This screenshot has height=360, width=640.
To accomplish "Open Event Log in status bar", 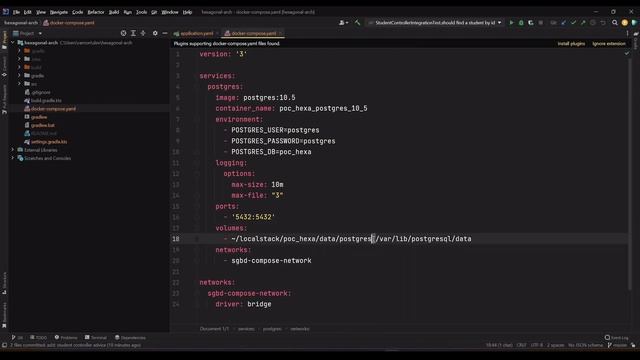I will (617, 338).
